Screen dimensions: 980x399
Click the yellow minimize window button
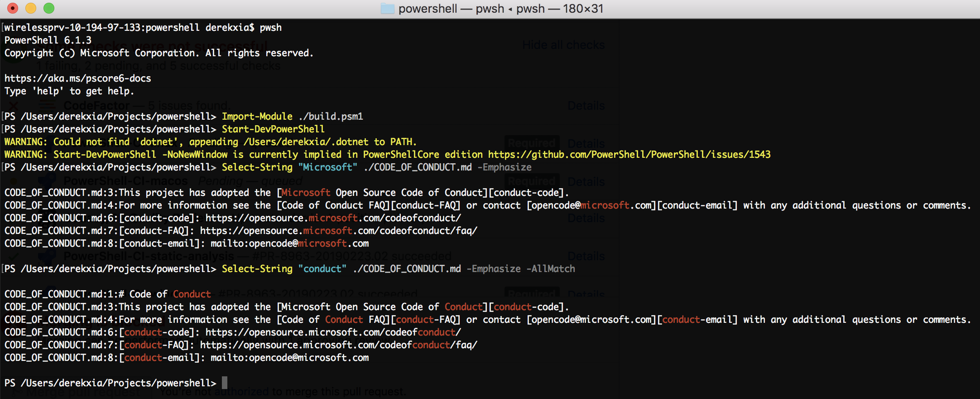pyautogui.click(x=31, y=8)
